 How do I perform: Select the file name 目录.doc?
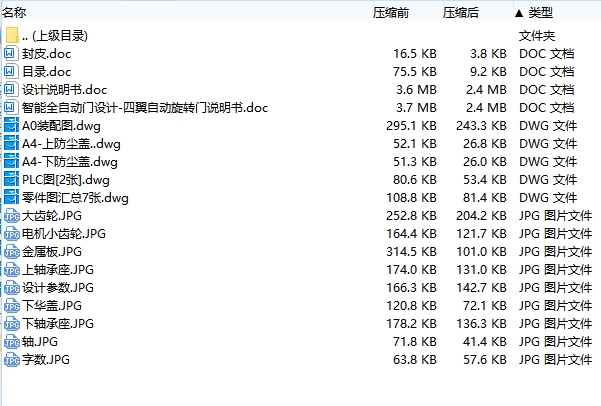pos(46,72)
